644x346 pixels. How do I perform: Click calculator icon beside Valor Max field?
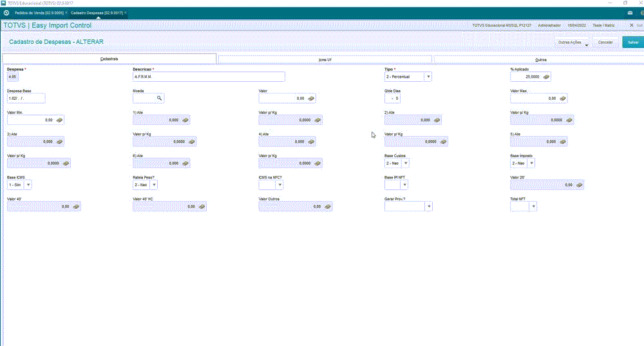(x=563, y=99)
